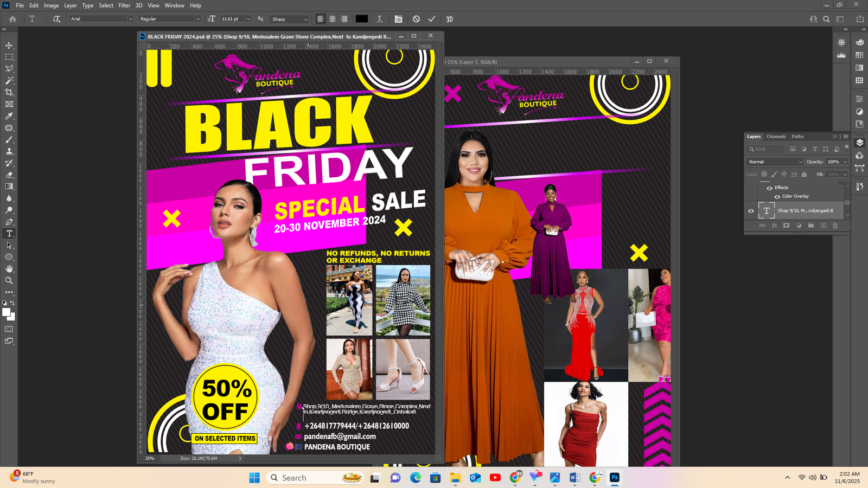Center align the text
This screenshot has width=868, height=488.
pos(332,19)
